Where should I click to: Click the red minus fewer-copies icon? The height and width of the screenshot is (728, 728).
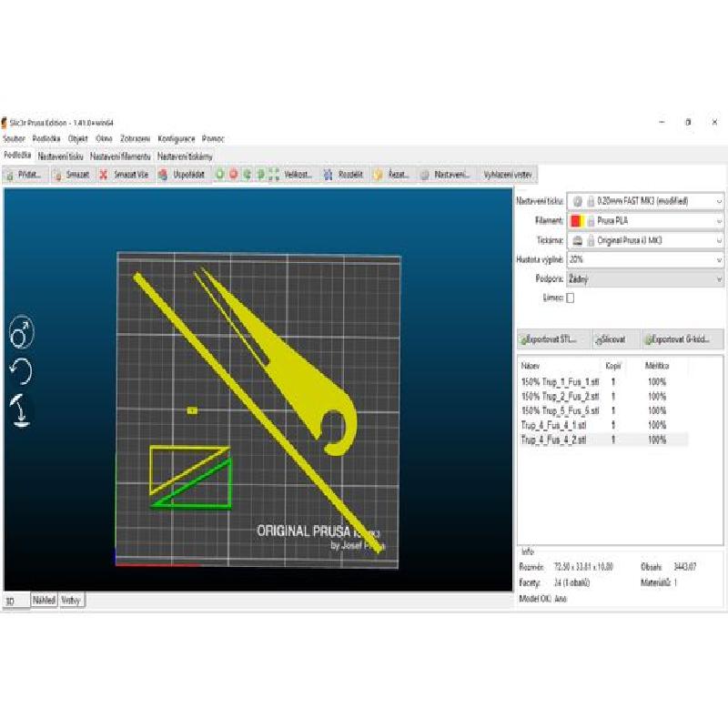coord(234,175)
